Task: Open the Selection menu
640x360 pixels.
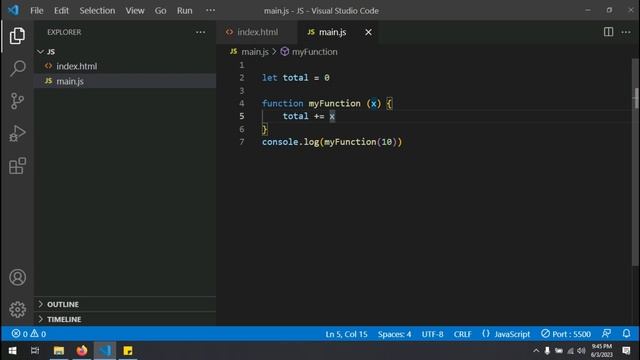Action: pyautogui.click(x=97, y=11)
